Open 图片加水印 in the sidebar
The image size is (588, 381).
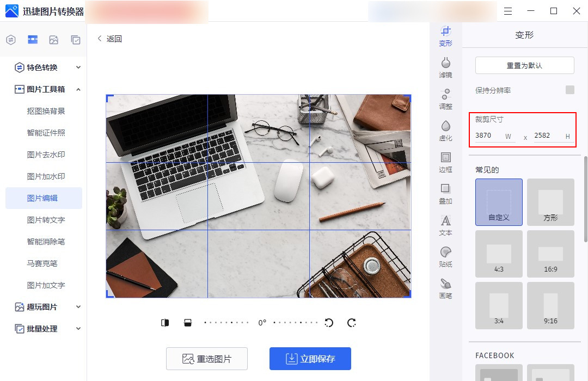46,176
